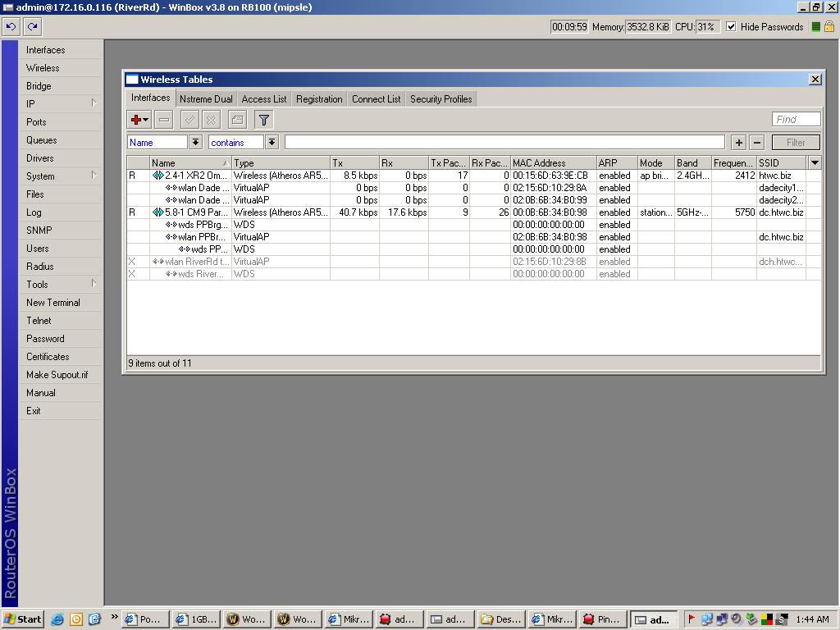Open the 1GB... taskbar button
840x630 pixels.
tap(197, 619)
